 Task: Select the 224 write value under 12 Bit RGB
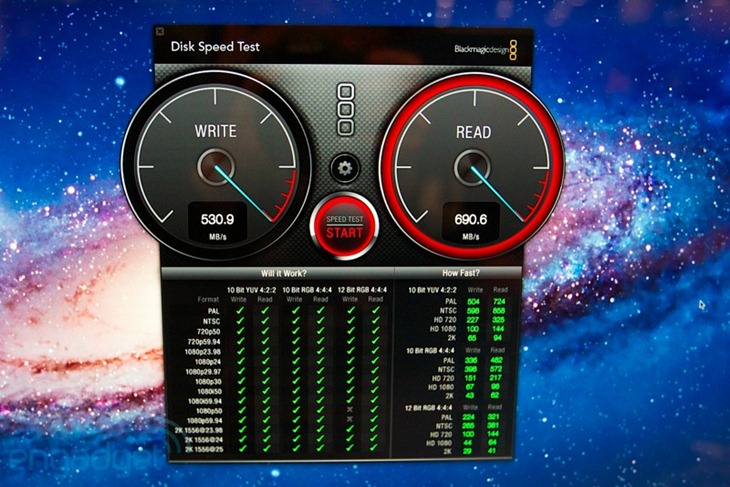(468, 417)
